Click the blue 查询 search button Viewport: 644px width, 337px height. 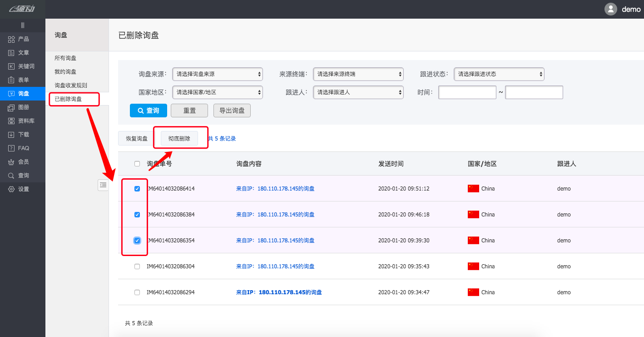pyautogui.click(x=149, y=111)
